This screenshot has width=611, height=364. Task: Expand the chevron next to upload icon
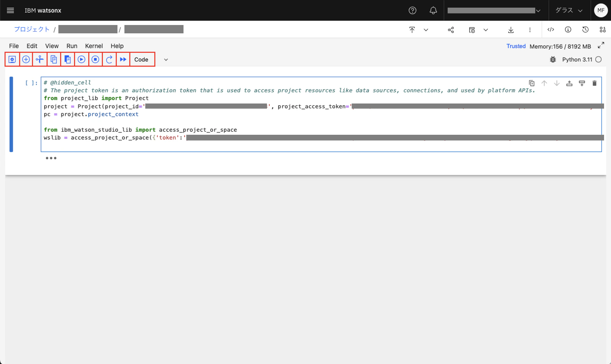(426, 30)
